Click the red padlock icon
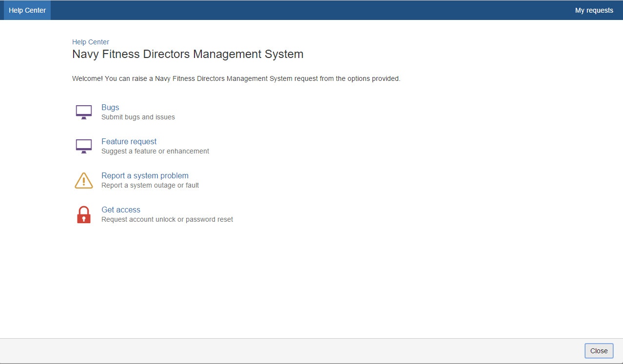Viewport: 623px width, 364px height. (84, 214)
